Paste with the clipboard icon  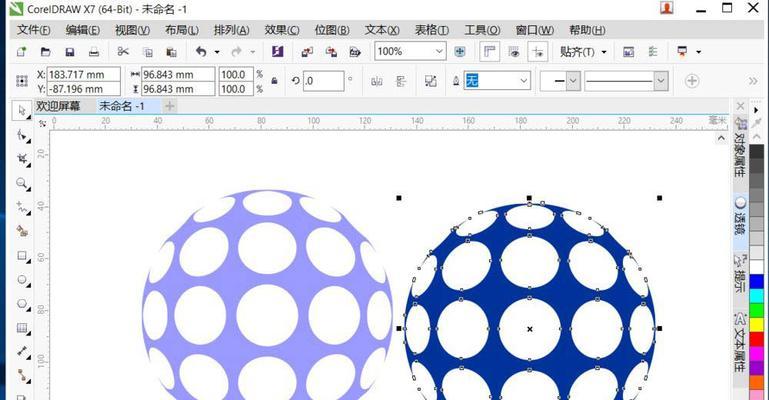[x=172, y=52]
